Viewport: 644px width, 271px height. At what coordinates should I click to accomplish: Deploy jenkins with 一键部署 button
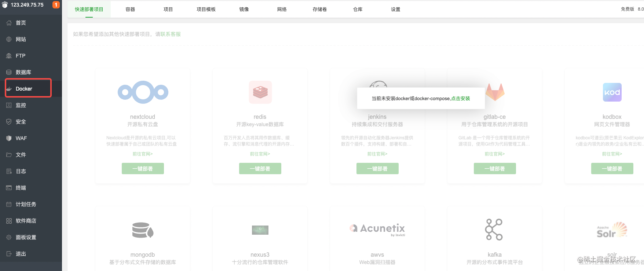377,169
